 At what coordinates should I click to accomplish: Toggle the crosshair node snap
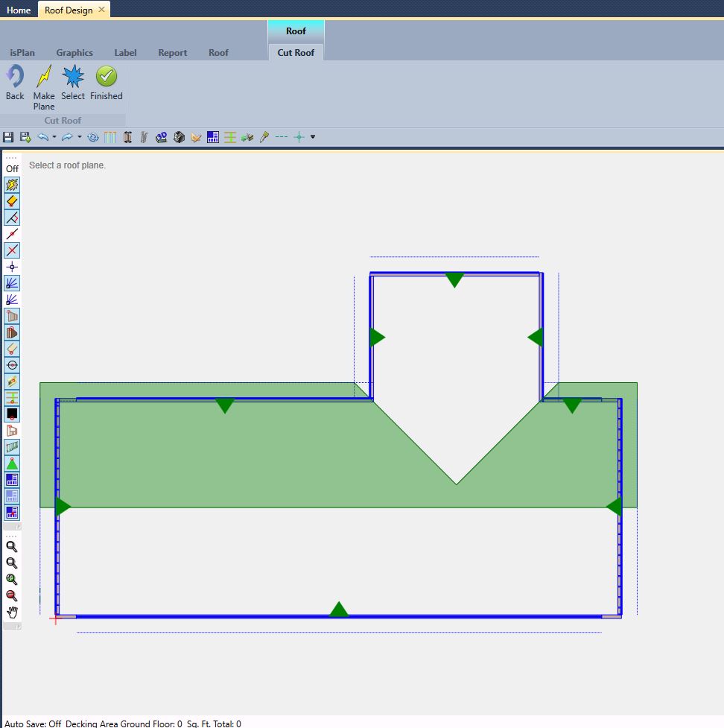point(12,267)
